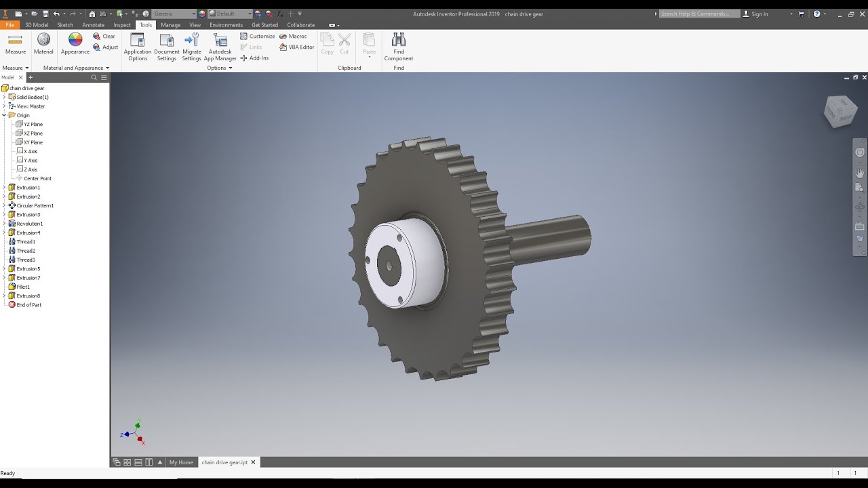Add a new browser panel tab
This screenshot has width=868, height=488.
coord(31,77)
